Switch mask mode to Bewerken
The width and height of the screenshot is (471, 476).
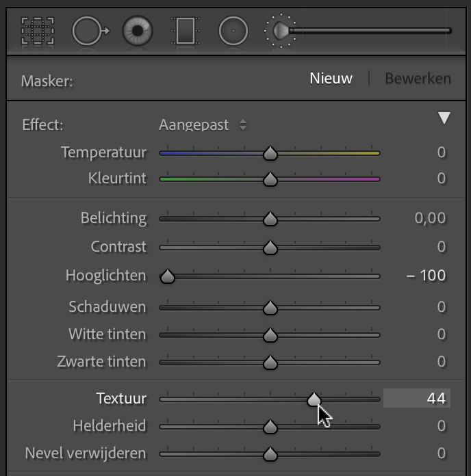pos(418,79)
